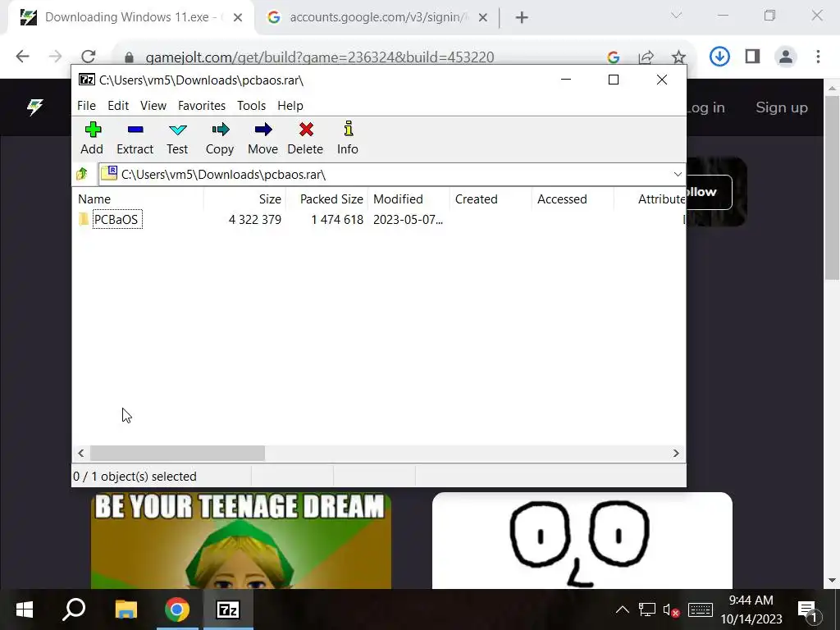Open the Edit menu in 7-Zip

pos(118,106)
